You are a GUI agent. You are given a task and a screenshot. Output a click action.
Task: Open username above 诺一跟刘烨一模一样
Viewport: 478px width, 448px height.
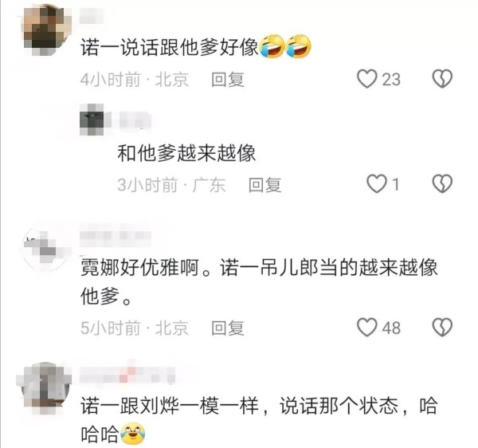coord(128,374)
